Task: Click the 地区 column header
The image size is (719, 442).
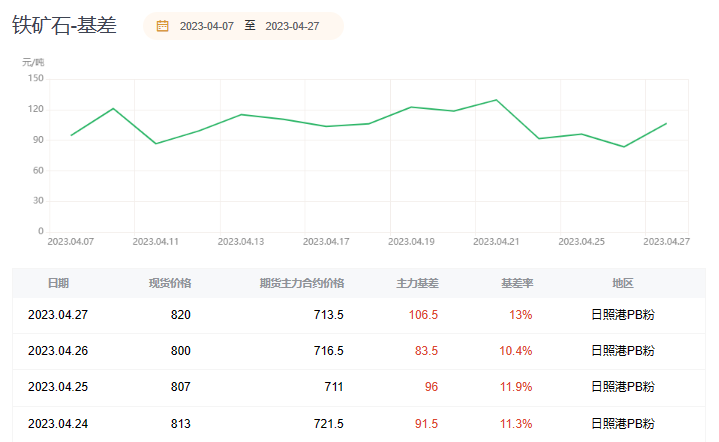Action: (x=622, y=284)
